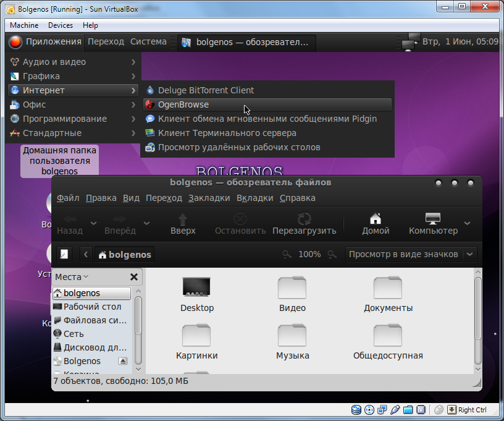The height and width of the screenshot is (421, 504).
Task: Click the Places sidebar scroll down arrow
Action: 138,370
